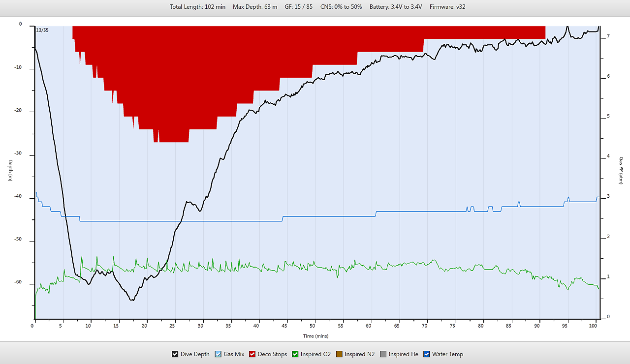630x364 pixels.
Task: Hide Deco Stops using its checkbox
Action: pos(252,354)
